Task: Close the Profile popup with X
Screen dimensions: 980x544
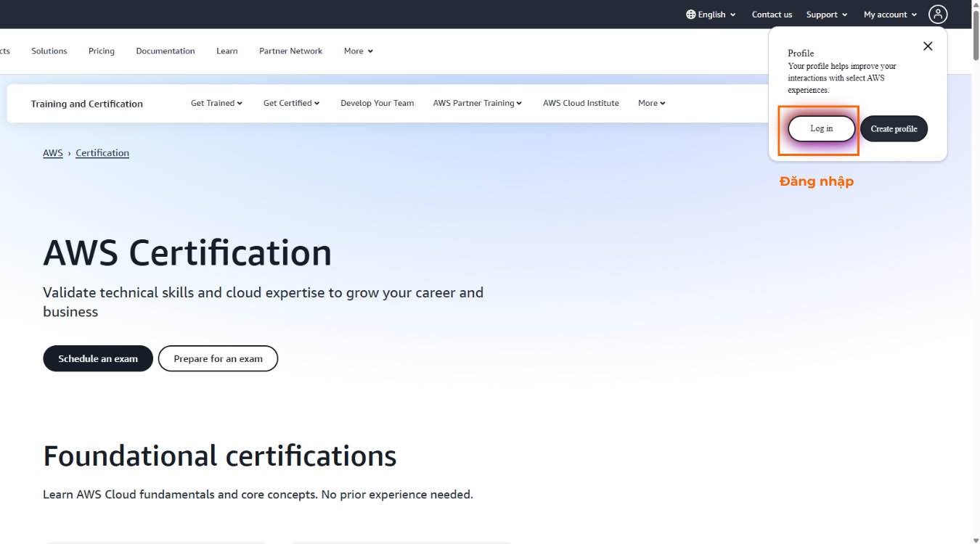Action: [928, 46]
